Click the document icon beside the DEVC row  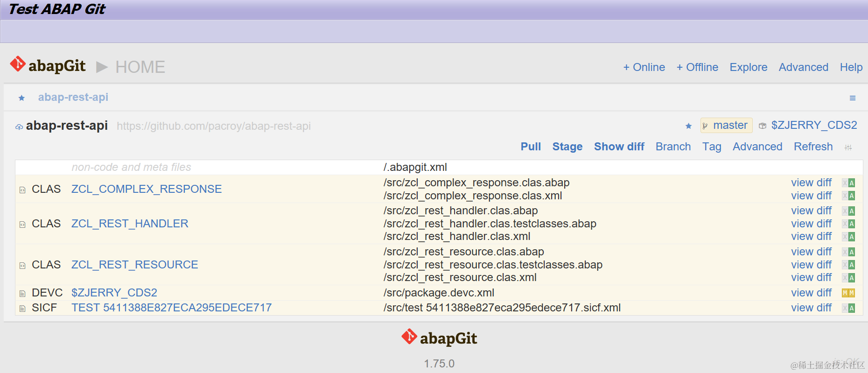pyautogui.click(x=22, y=294)
